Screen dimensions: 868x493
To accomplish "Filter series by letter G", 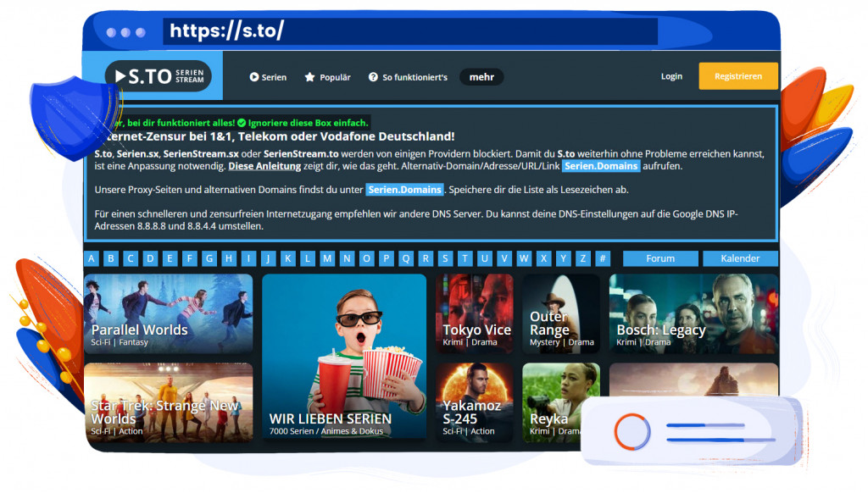I will [209, 258].
